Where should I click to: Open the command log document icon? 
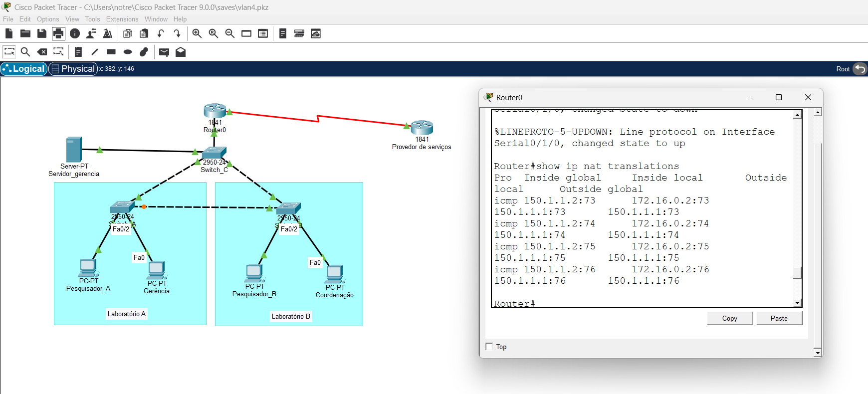(x=283, y=33)
